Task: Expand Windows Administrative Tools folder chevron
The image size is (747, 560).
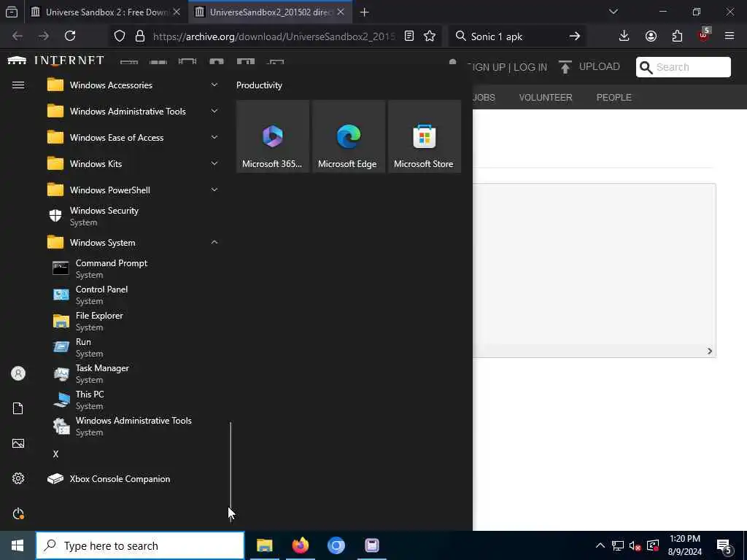Action: pyautogui.click(x=214, y=111)
